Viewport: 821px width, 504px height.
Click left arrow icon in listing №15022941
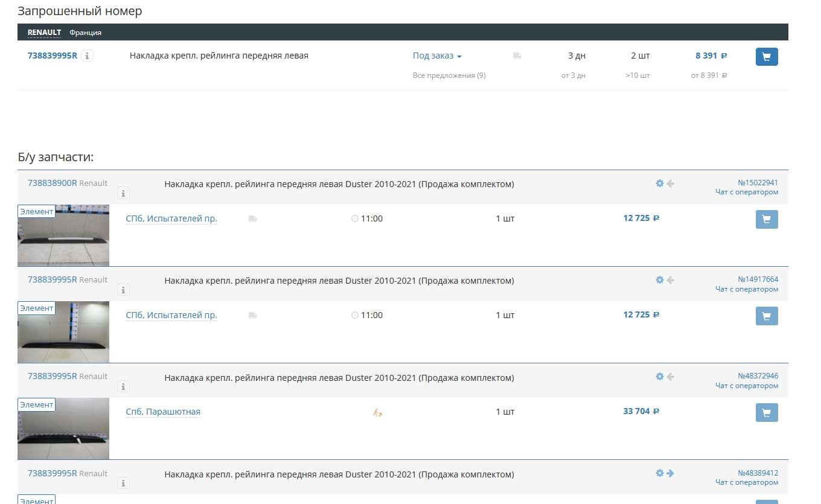click(670, 183)
